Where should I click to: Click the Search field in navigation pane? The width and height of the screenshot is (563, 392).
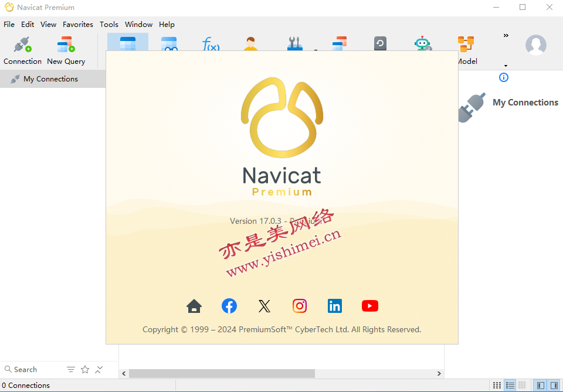pyautogui.click(x=32, y=369)
